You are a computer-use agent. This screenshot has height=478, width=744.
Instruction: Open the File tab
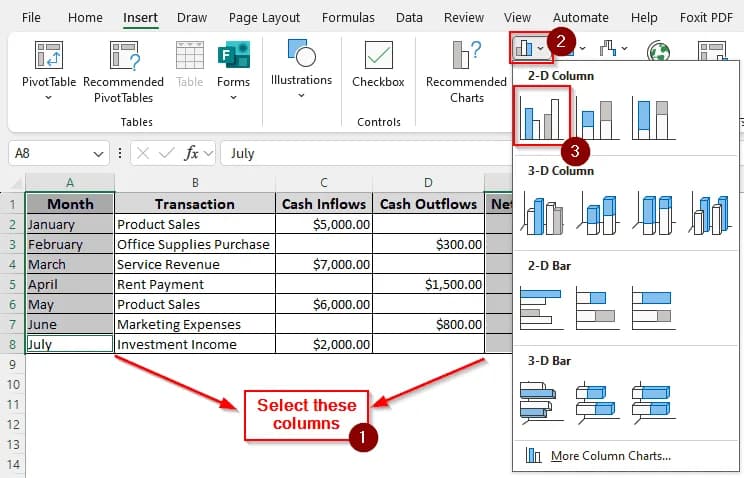(31, 18)
